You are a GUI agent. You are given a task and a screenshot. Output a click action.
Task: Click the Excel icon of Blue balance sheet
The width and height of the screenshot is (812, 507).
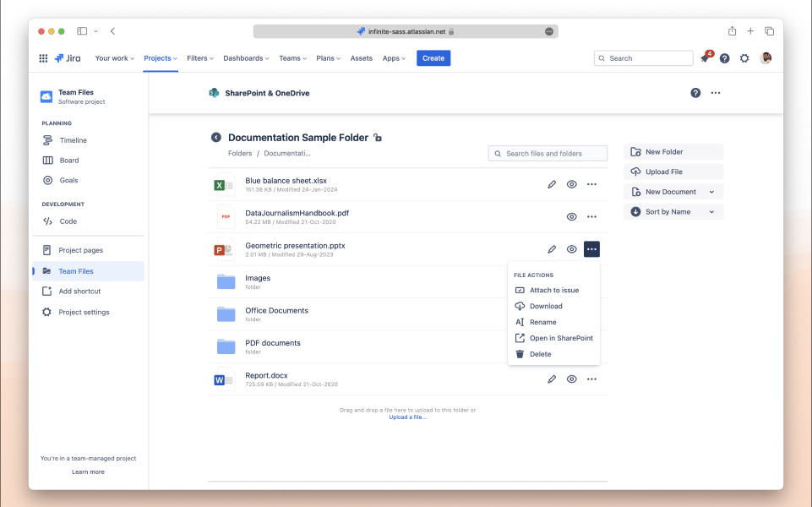(224, 185)
